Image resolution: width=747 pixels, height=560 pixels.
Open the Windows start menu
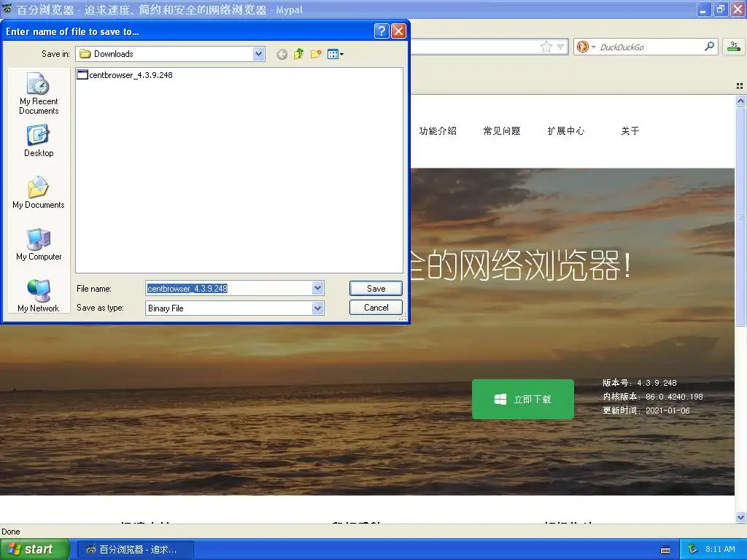click(x=35, y=550)
